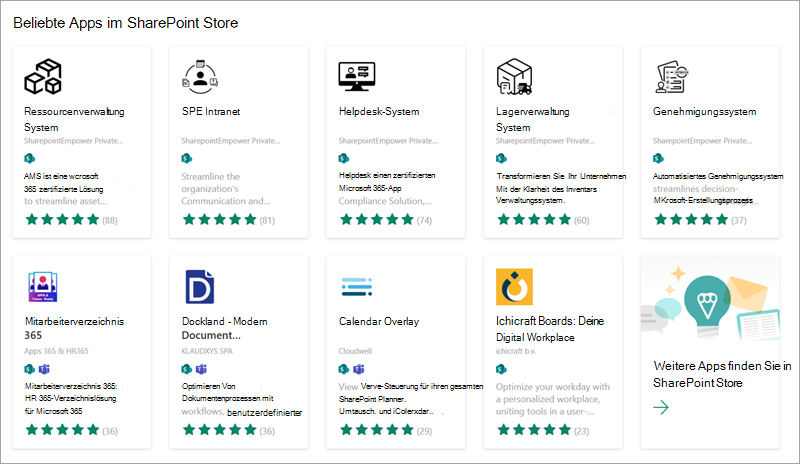800x464 pixels.
Task: Open the Mitarbeiterverzeichnis 365 title
Action: coord(74,328)
